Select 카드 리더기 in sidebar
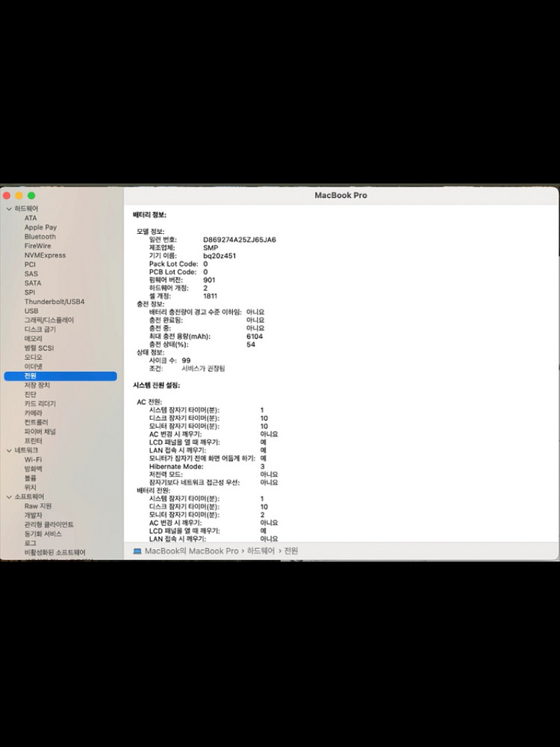Image resolution: width=560 pixels, height=747 pixels. click(x=40, y=404)
